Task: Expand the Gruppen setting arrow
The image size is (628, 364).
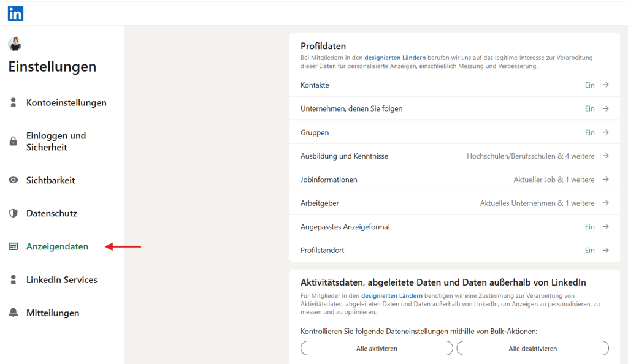Action: tap(605, 132)
